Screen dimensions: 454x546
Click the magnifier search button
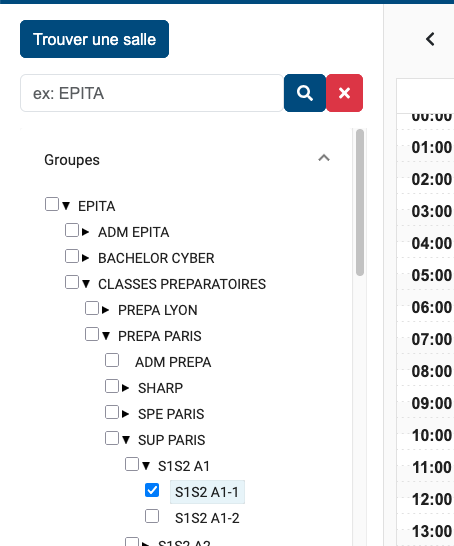[x=305, y=93]
